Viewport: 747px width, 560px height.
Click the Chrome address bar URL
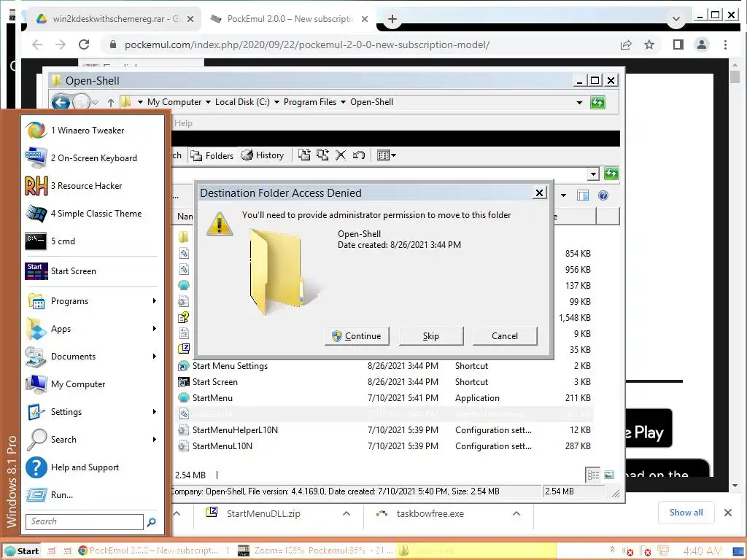click(307, 44)
